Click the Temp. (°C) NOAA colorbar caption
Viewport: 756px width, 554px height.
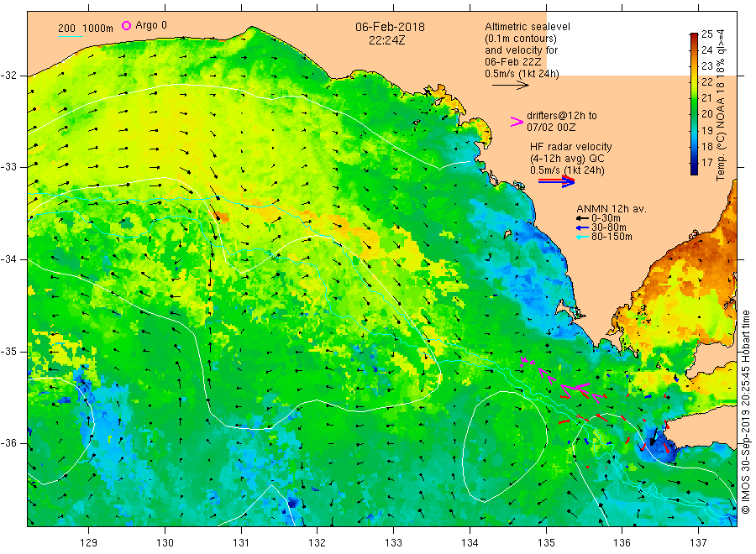[x=721, y=105]
